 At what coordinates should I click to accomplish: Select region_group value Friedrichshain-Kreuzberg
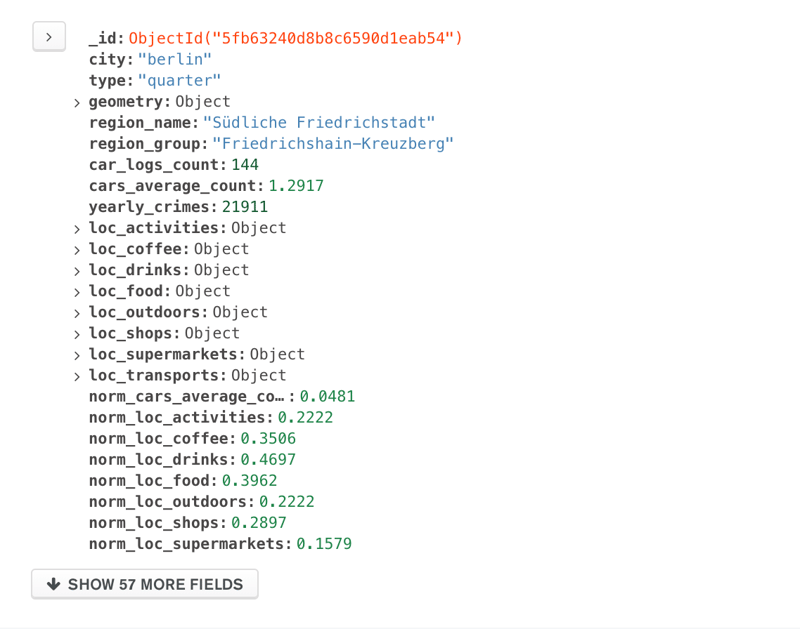pyautogui.click(x=333, y=143)
